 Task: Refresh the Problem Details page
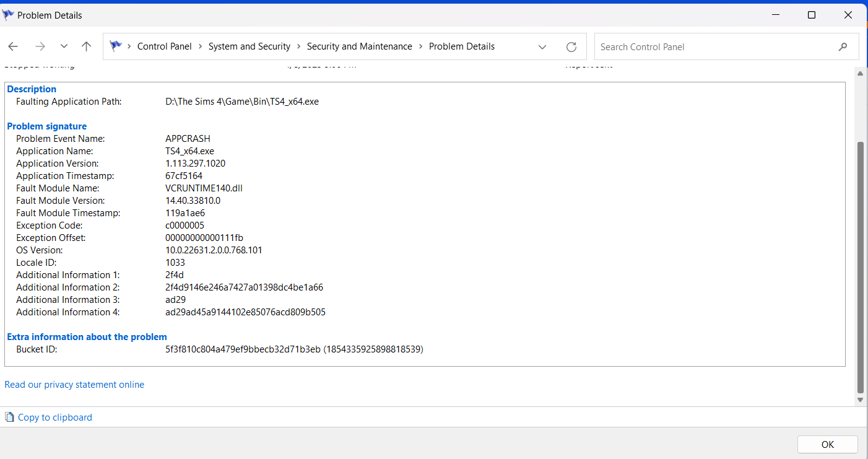(571, 47)
